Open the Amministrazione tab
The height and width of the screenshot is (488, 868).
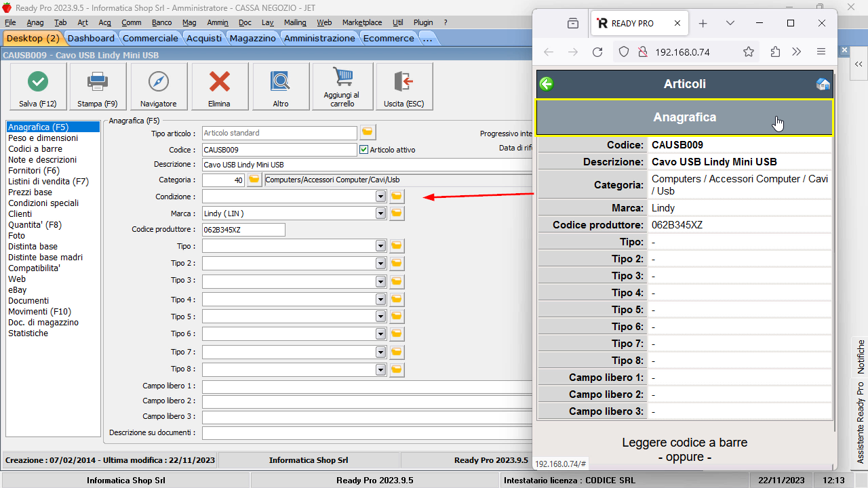319,39
